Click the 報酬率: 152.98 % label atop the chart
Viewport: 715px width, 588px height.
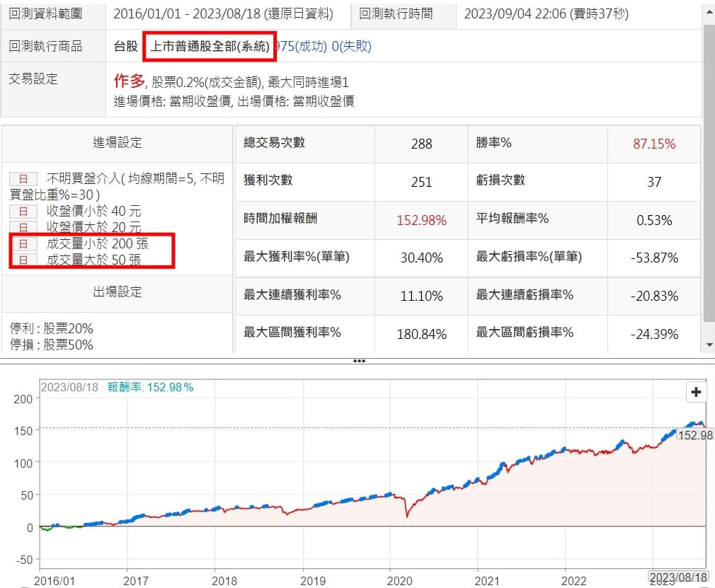[x=150, y=387]
